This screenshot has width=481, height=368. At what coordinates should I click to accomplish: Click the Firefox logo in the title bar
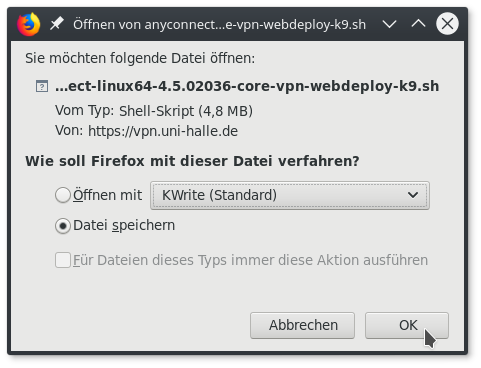(29, 24)
